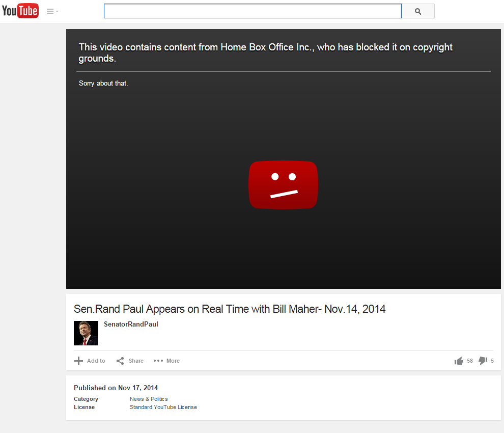Screen dimensions: 504x433
Task: Click the 5 dislikes count
Action: point(492,361)
